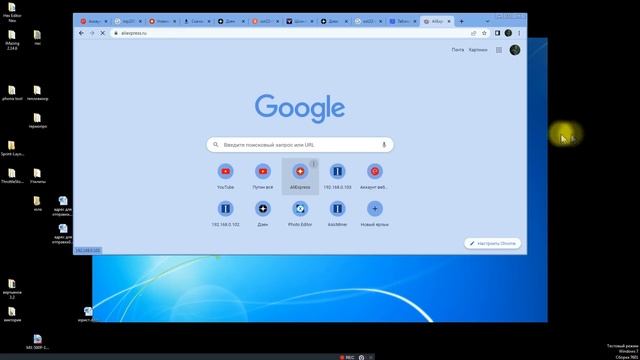Stop the page loading with the X button
The height and width of the screenshot is (360, 640).
pyautogui.click(x=103, y=33)
